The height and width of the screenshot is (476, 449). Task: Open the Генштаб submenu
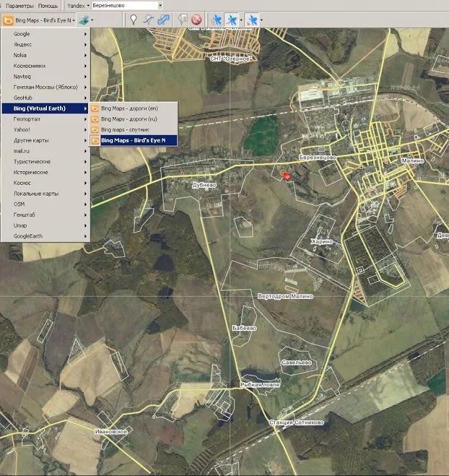click(46, 215)
